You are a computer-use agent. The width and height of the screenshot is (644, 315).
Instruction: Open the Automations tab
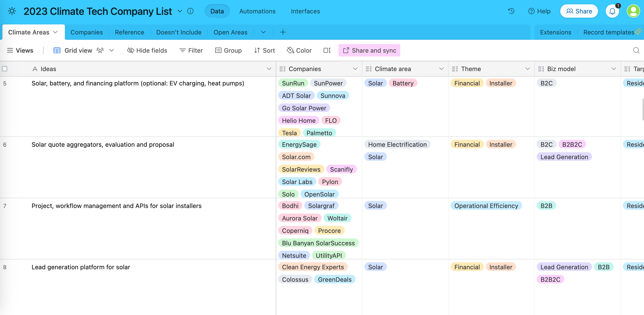(x=257, y=11)
